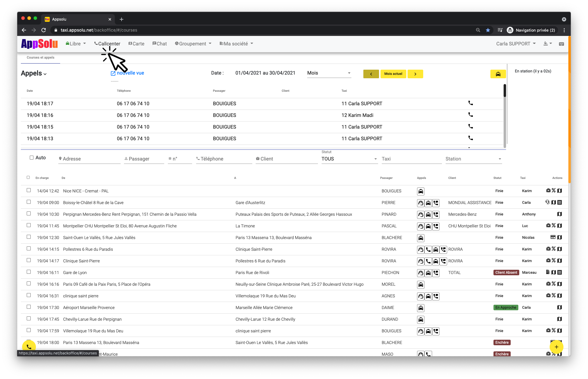588x379 pixels.
Task: Click the support agent icon in PIERRE row's actions
Action: [x=547, y=202]
